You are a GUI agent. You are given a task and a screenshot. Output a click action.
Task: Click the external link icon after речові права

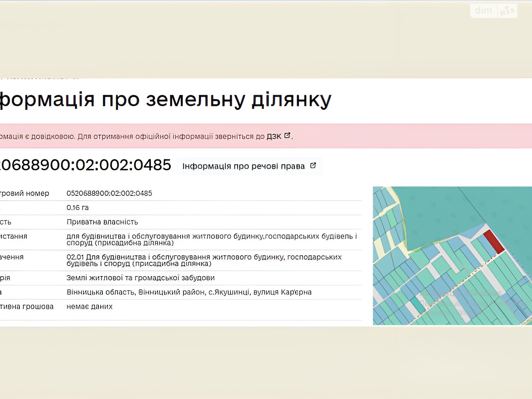click(x=313, y=166)
